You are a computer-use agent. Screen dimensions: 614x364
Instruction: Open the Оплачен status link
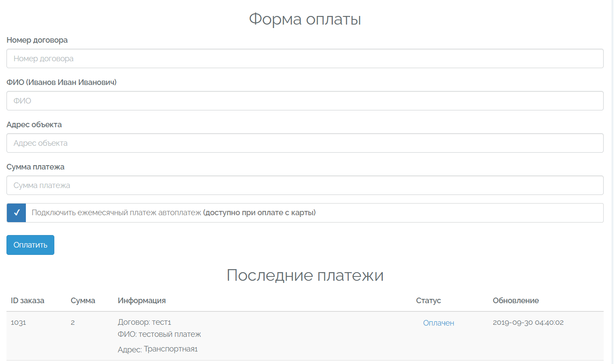pos(439,323)
